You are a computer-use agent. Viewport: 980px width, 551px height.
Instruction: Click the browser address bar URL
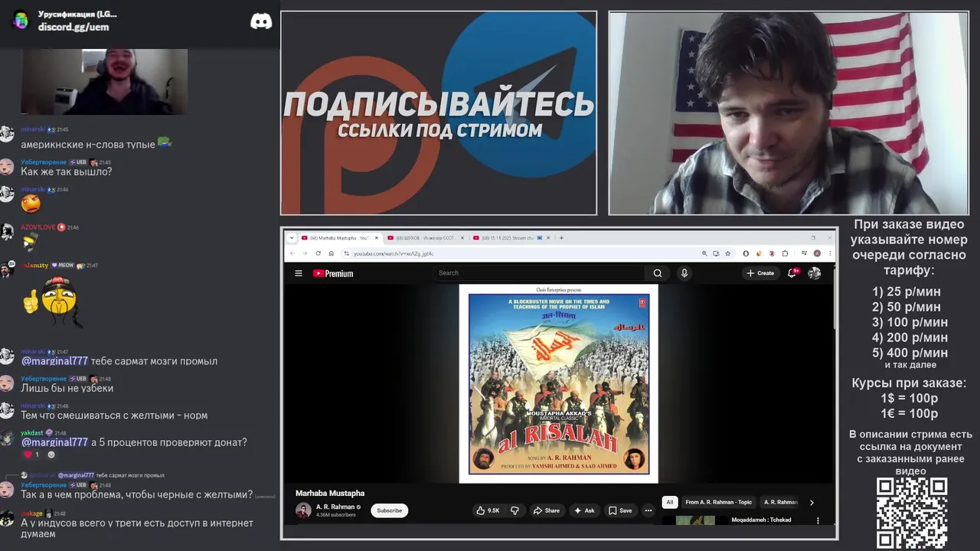pos(394,253)
